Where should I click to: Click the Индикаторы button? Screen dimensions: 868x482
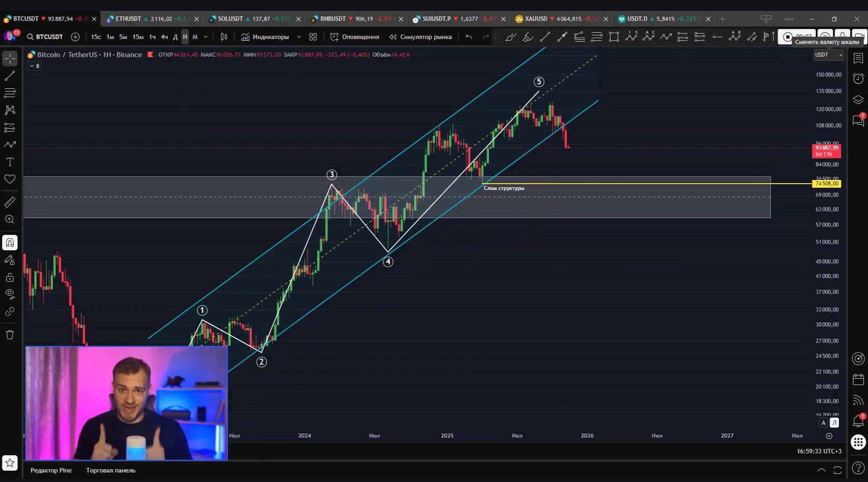pyautogui.click(x=265, y=37)
